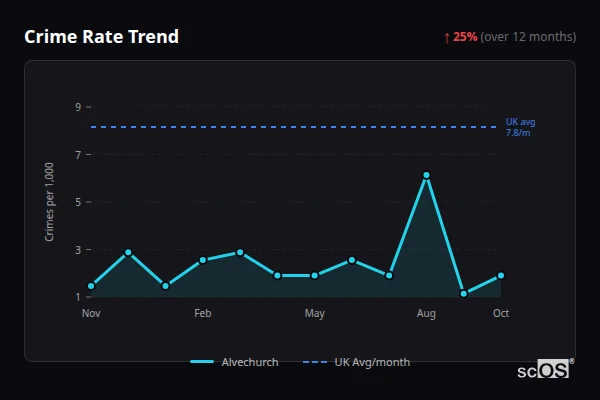Toggle the Alvechurch series legend label
The height and width of the screenshot is (400, 600).
[250, 362]
